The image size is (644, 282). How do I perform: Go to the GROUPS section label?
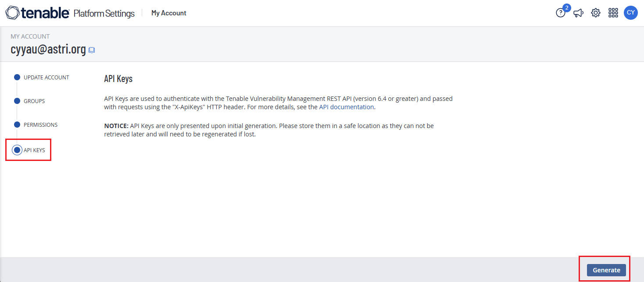34,101
